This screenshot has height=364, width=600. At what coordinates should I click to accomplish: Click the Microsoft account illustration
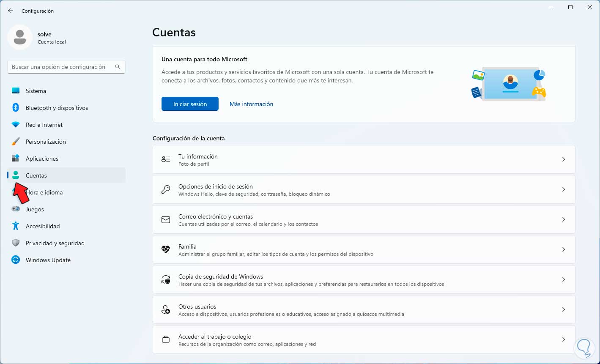(508, 84)
